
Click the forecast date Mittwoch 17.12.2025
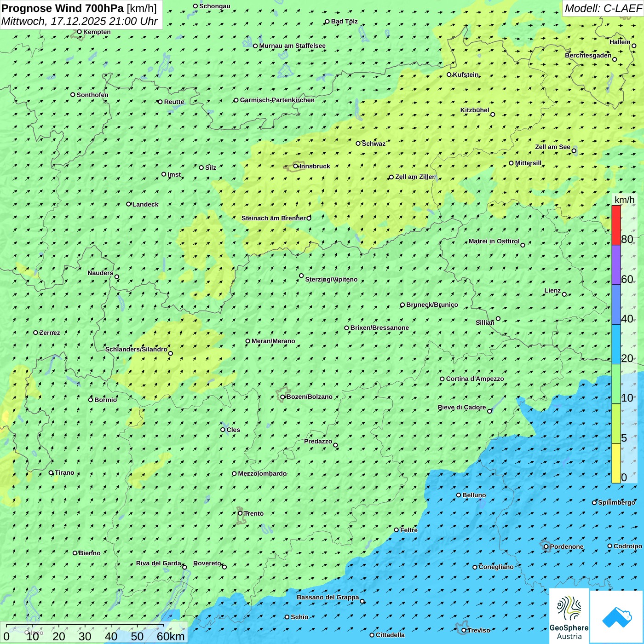[79, 22]
